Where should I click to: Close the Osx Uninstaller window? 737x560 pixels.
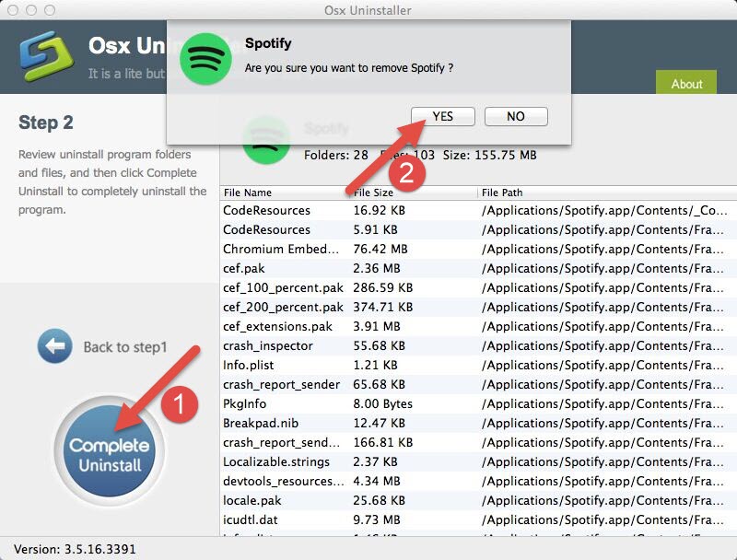click(x=13, y=10)
